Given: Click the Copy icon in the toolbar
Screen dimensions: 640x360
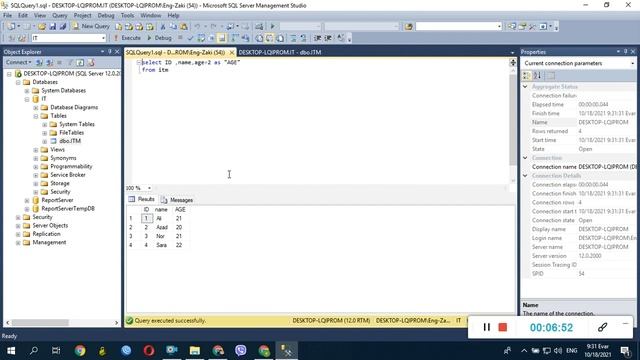Looking at the screenshot, I should 173,27.
